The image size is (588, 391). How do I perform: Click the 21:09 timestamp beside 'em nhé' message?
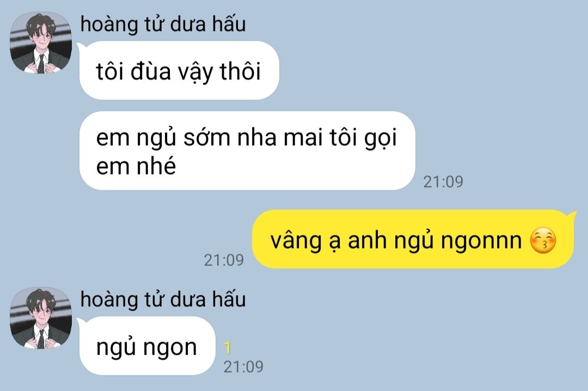pyautogui.click(x=443, y=182)
